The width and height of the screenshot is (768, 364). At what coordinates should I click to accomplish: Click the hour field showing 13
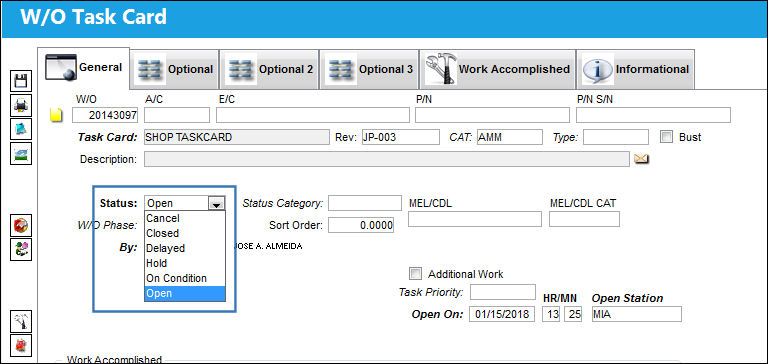tap(551, 314)
